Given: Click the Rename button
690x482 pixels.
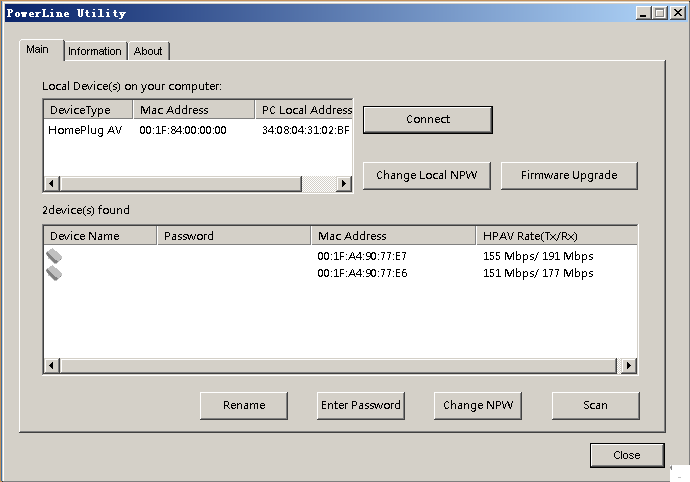Looking at the screenshot, I should 244,405.
